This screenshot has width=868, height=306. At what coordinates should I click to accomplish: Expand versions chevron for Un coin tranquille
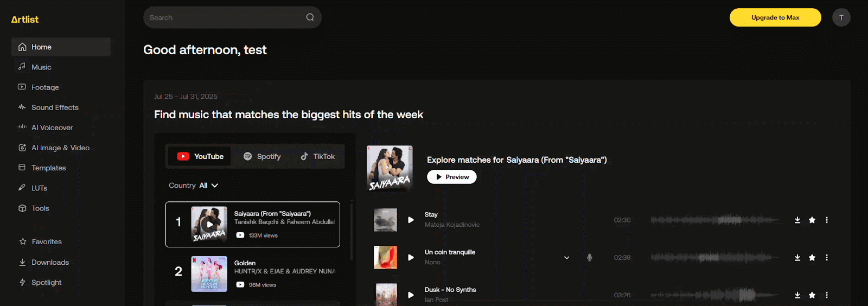pyautogui.click(x=566, y=257)
